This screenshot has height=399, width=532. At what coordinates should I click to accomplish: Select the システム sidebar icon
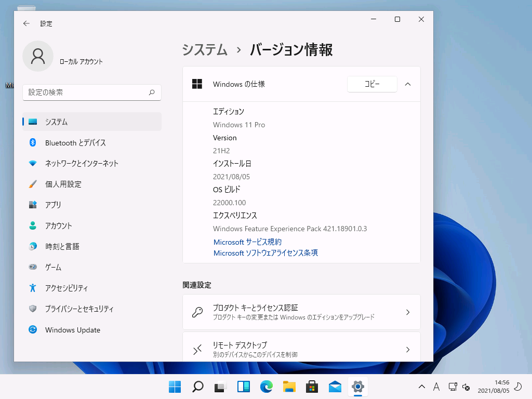point(33,122)
